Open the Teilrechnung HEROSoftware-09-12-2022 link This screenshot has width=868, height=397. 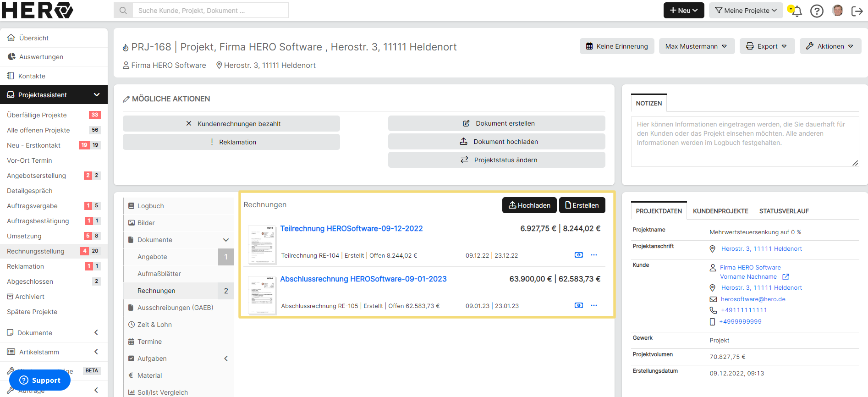tap(352, 228)
